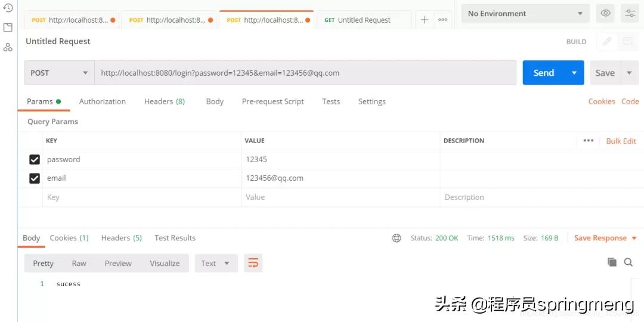Screen dimensions: 644x322
Task: Click the sucess response text line
Action: [x=68, y=284]
